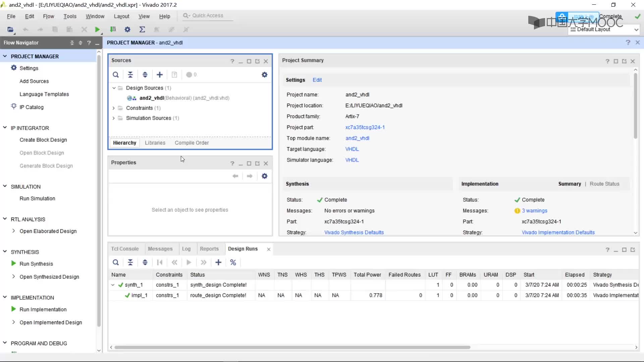Click the Run Synthesis icon in toolbar
Screen dimensions: 644x362
tap(97, 29)
